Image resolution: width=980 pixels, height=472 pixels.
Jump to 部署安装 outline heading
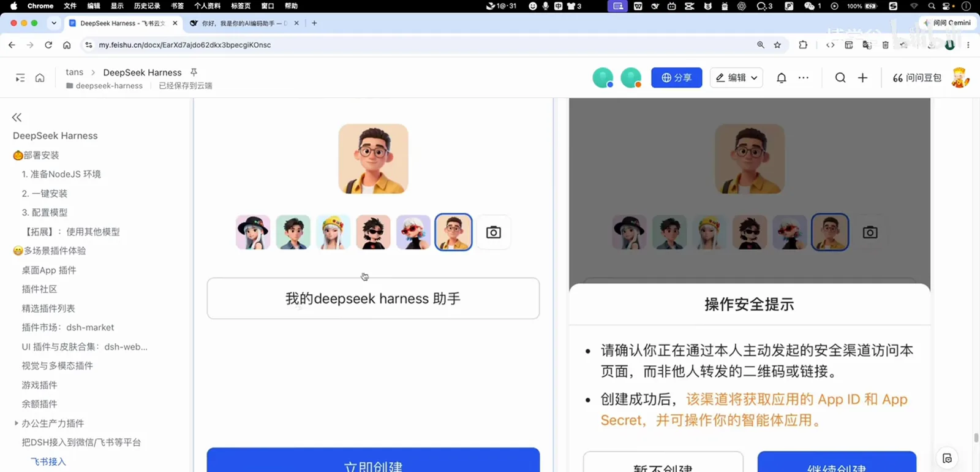(x=36, y=155)
